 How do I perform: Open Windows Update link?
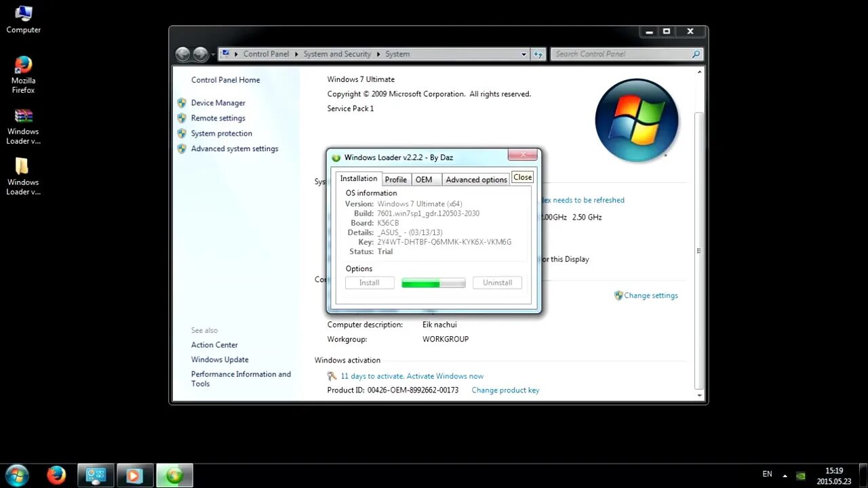point(220,360)
